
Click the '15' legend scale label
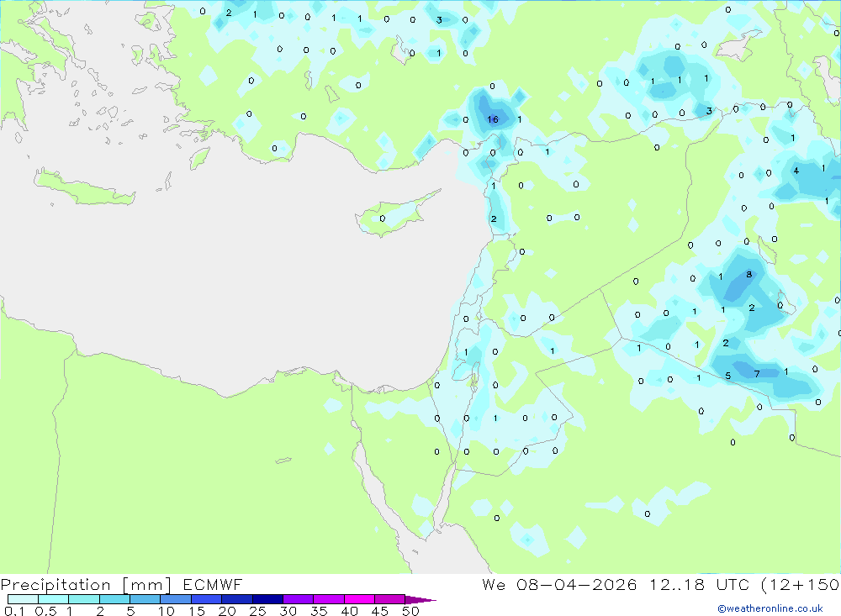click(197, 611)
